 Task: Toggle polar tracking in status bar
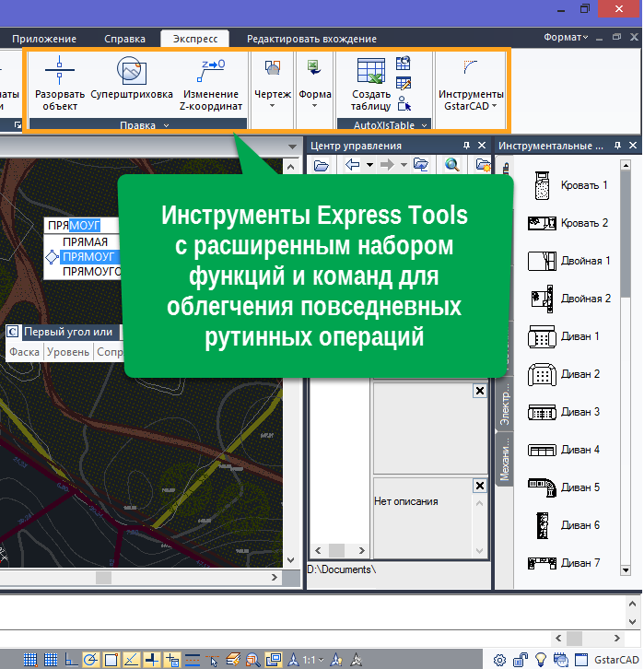[x=91, y=660]
